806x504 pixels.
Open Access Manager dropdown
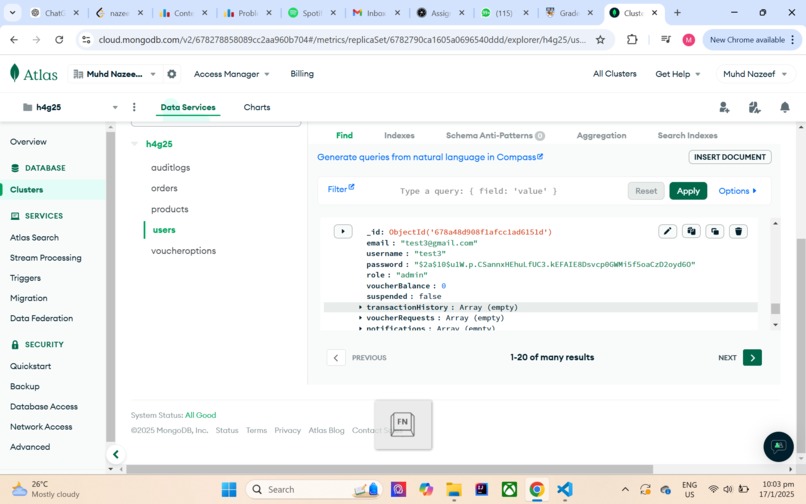coord(231,74)
